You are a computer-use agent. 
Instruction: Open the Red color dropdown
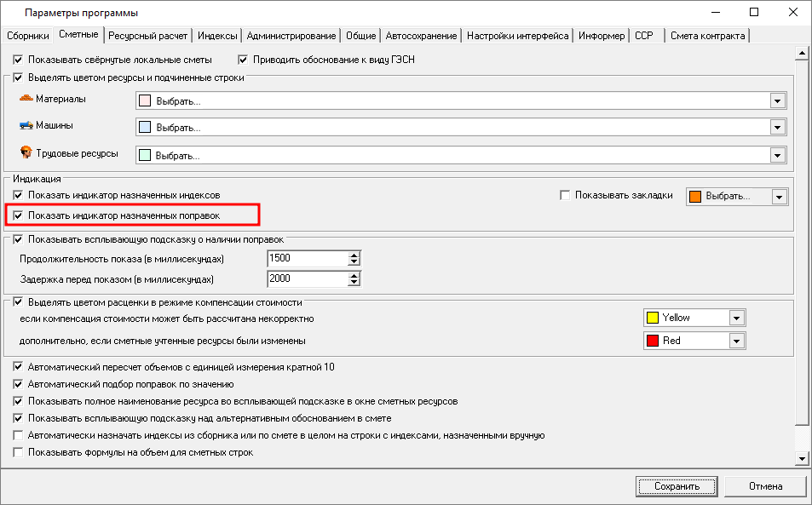pyautogui.click(x=738, y=340)
